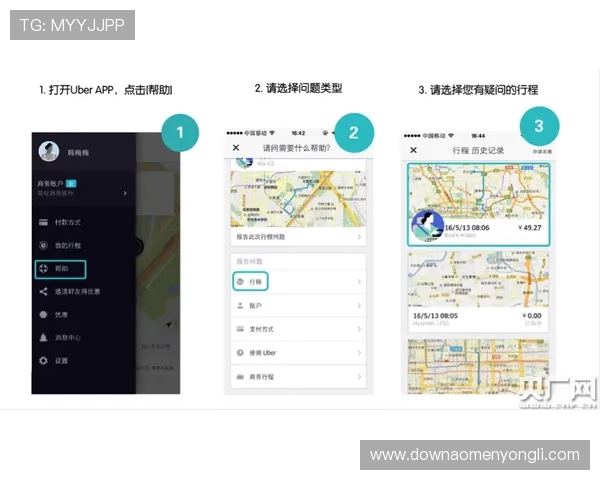
Task: Open the ¥49.27 trip map
Action: 478,191
